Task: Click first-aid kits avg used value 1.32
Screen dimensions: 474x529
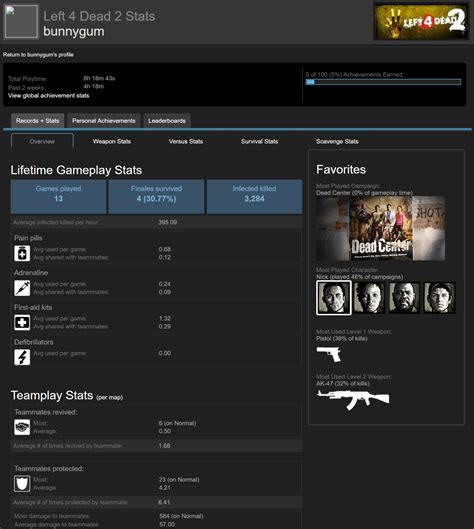Action: 165,318
